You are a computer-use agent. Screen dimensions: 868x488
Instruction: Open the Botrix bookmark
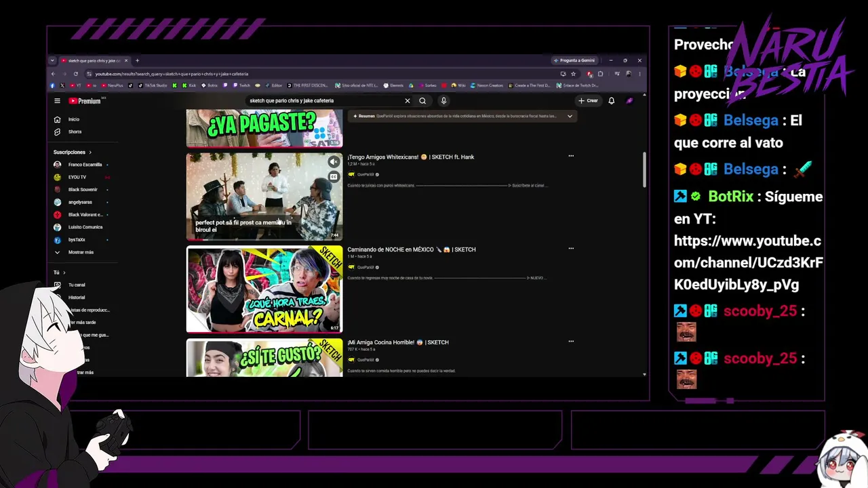[210, 85]
